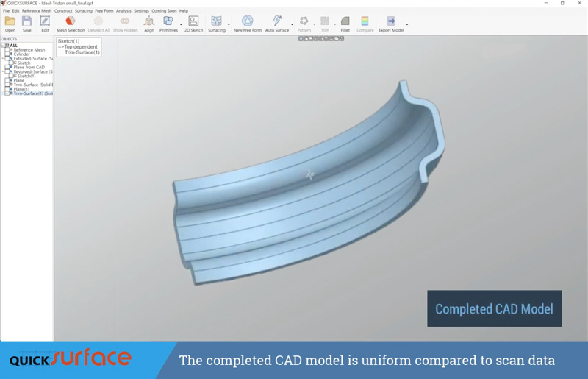Open the Surfacing toolbar dropdown arrow
The height and width of the screenshot is (379, 588).
pyautogui.click(x=229, y=25)
